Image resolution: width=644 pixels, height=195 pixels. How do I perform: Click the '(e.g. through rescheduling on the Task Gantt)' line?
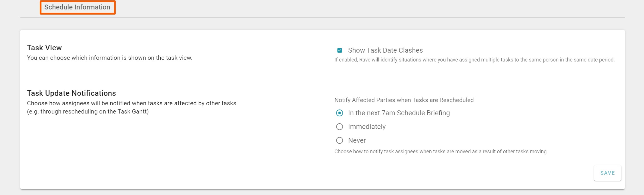pos(88,112)
